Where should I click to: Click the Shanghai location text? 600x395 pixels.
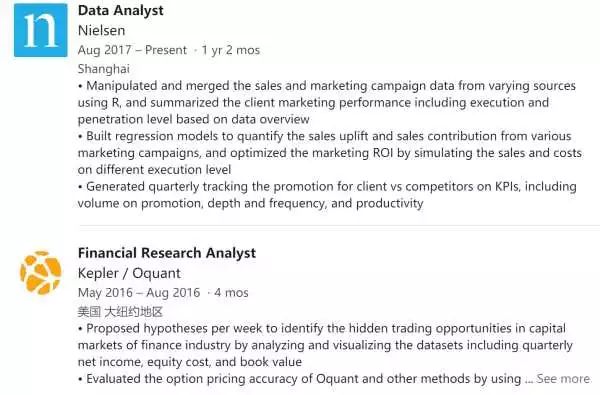coord(103,69)
